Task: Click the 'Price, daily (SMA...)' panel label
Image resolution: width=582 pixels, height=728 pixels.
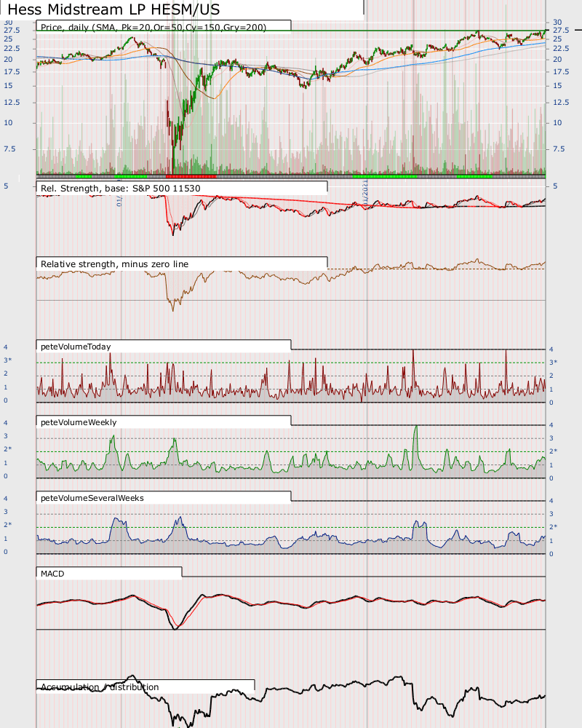Action: click(154, 28)
